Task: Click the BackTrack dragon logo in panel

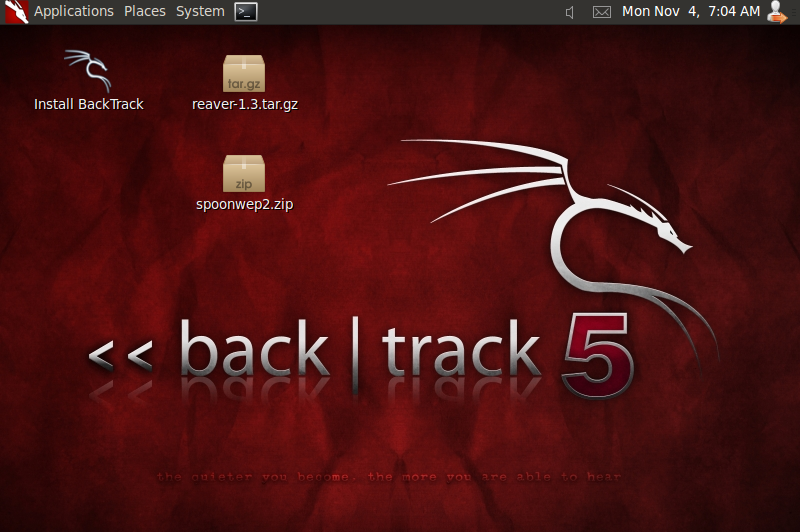Action: [16, 12]
